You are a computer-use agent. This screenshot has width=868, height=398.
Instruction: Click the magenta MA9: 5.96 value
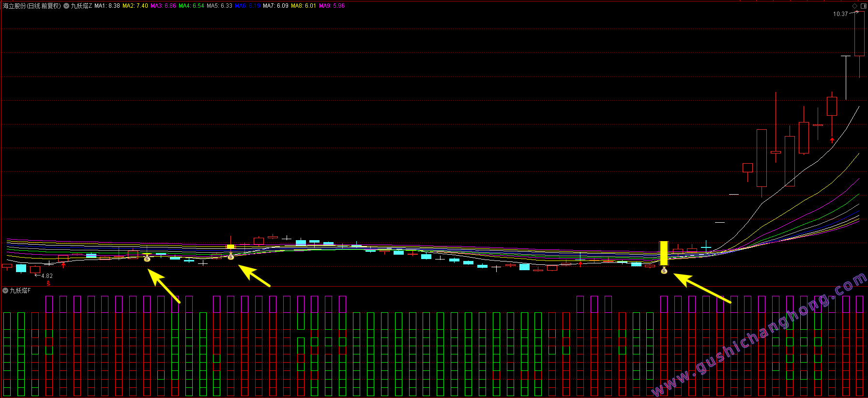(x=332, y=6)
